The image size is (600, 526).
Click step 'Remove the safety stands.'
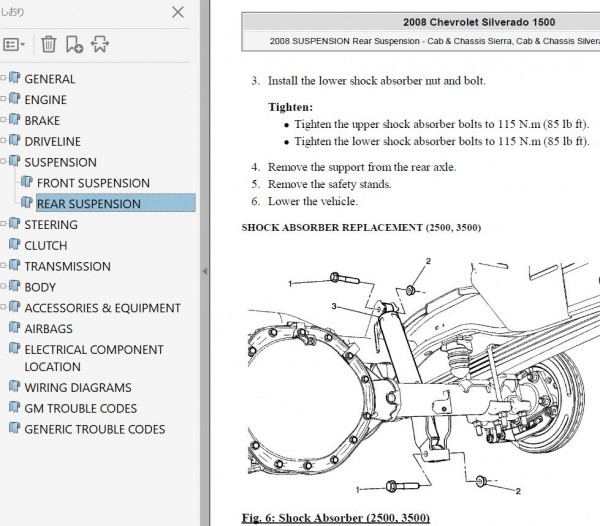coord(329,184)
